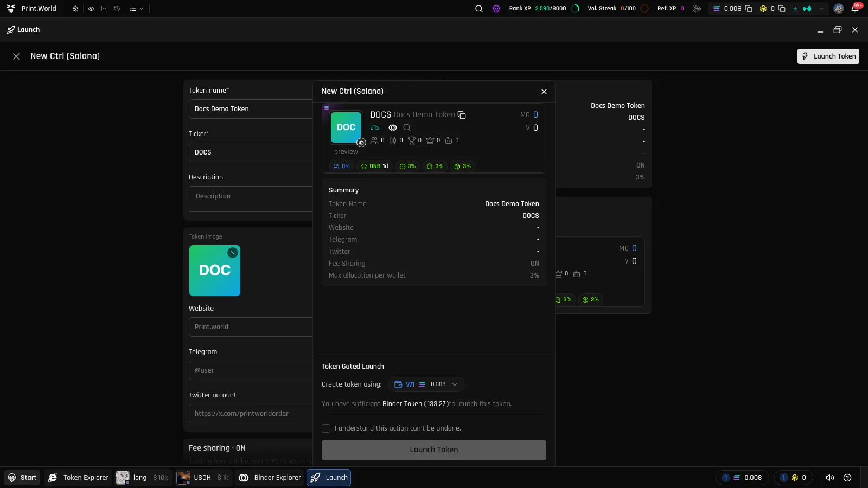Viewport: 868px width, 488px height.
Task: Switch to Binder Explorer in the taskbar
Action: click(270, 478)
